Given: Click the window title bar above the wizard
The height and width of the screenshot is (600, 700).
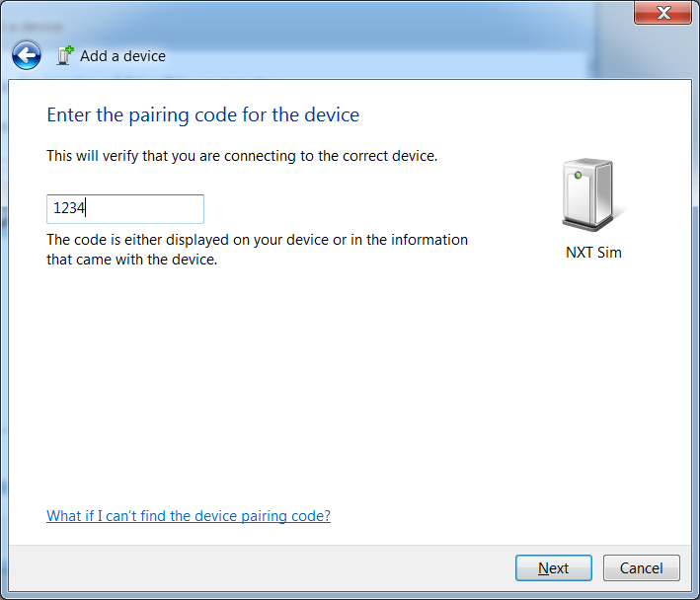Looking at the screenshot, I should [x=313, y=18].
